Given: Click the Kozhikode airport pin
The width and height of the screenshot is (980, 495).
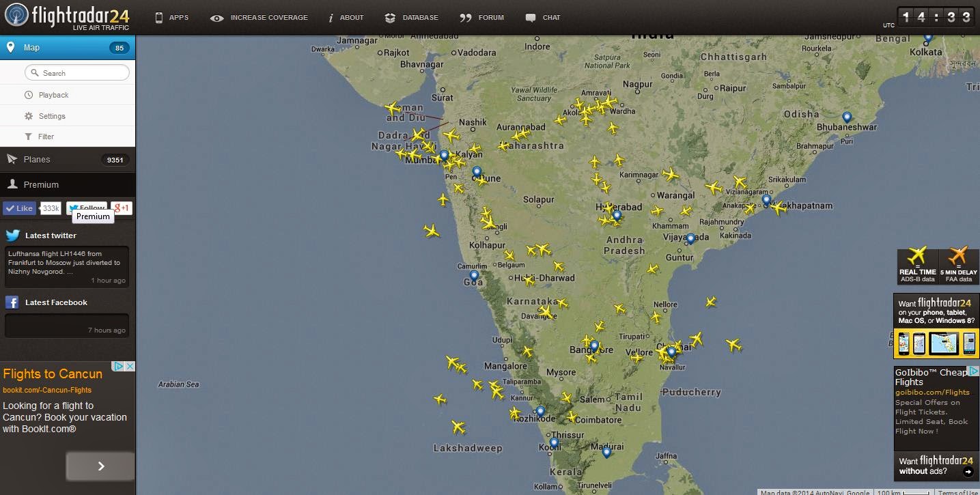Looking at the screenshot, I should [540, 412].
